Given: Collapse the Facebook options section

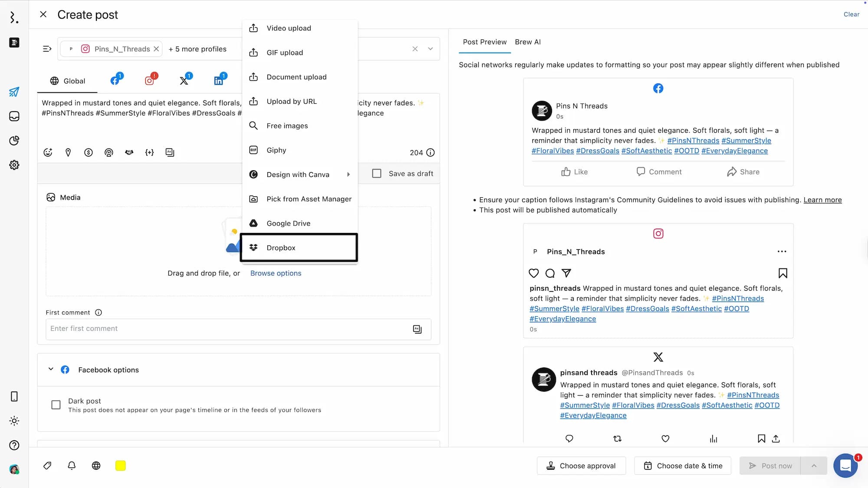Looking at the screenshot, I should (x=51, y=369).
